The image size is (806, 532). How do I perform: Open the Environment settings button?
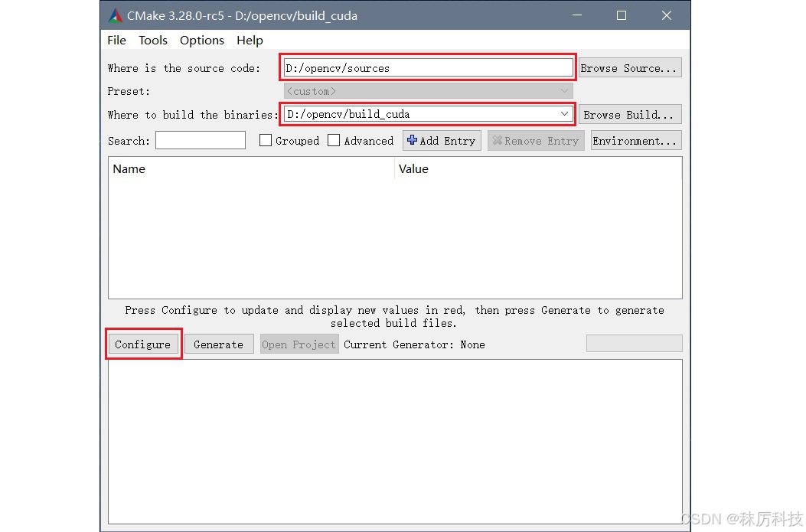pos(636,141)
